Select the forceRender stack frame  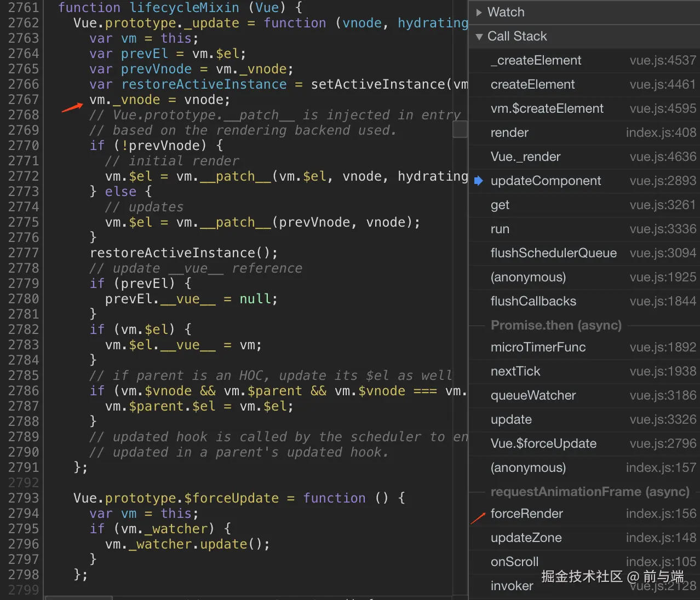[584, 514]
